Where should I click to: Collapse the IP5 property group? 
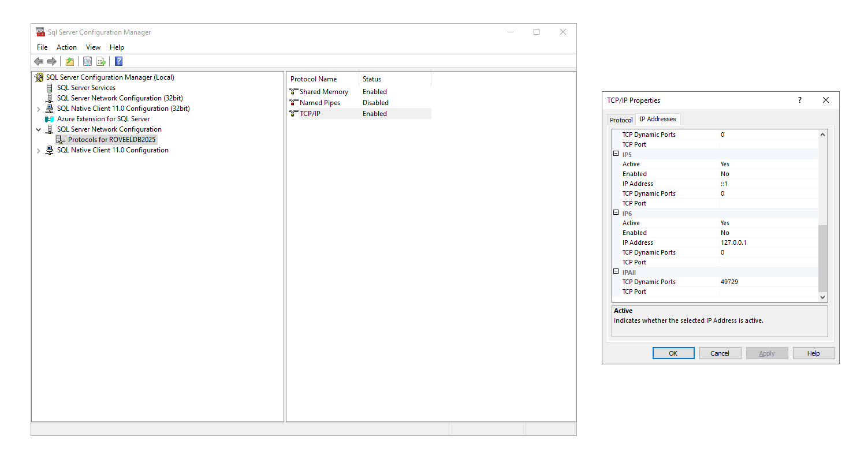tap(616, 154)
